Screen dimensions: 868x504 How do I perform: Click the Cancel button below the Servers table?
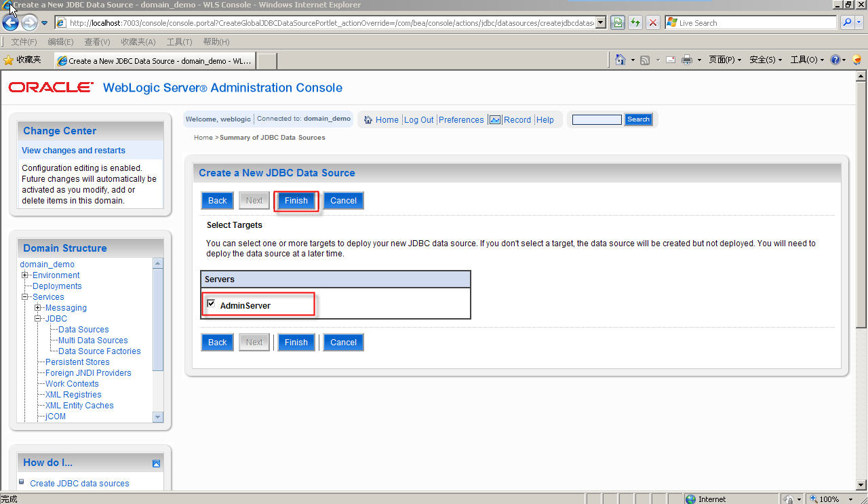[343, 343]
